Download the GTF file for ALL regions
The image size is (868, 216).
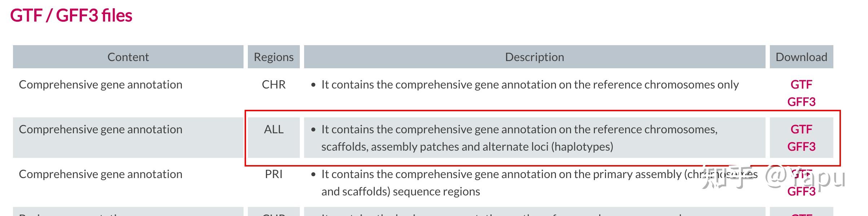click(x=802, y=129)
